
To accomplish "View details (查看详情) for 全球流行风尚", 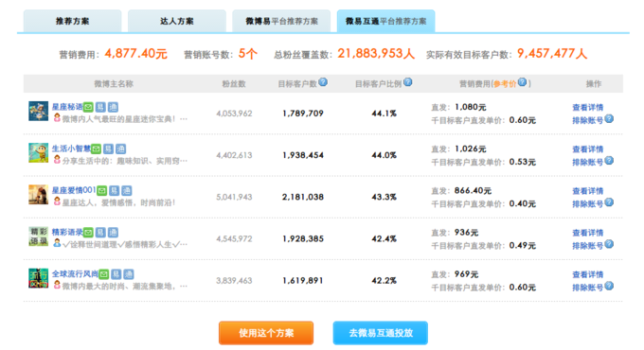I will coord(588,275).
